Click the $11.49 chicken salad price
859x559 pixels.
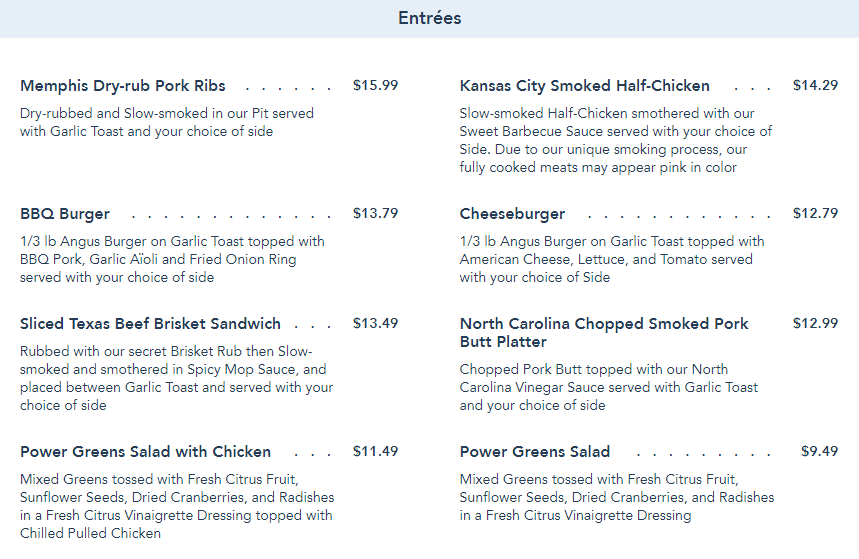375,452
